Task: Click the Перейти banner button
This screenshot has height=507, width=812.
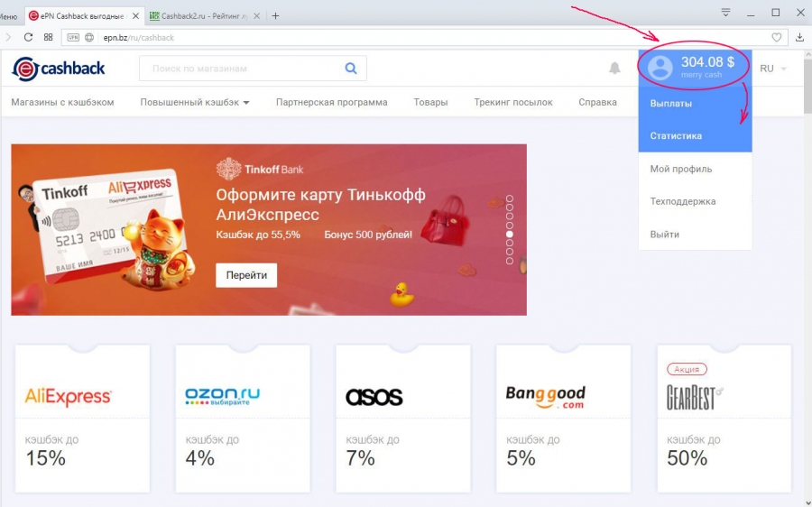Action: click(246, 275)
